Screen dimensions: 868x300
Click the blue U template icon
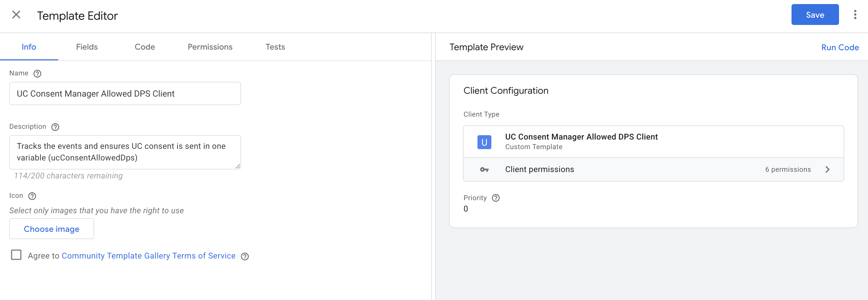click(484, 142)
